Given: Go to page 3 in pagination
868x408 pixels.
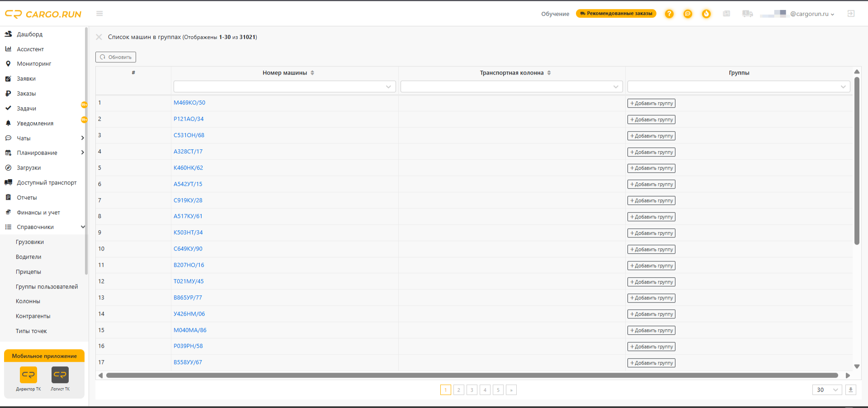Looking at the screenshot, I should [472, 390].
